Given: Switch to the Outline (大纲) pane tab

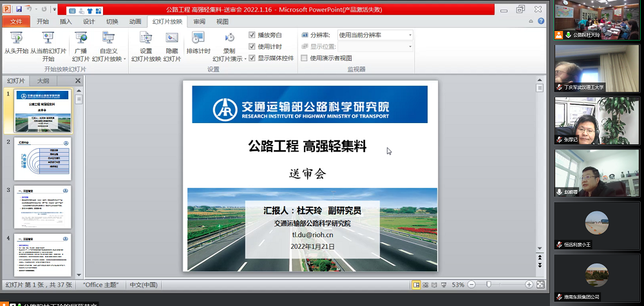Looking at the screenshot, I should (x=43, y=81).
